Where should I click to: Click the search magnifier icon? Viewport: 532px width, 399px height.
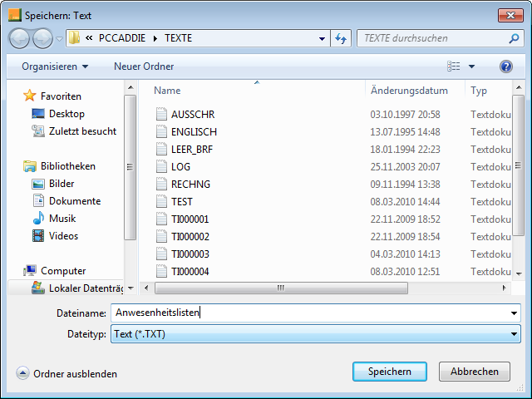coord(514,38)
